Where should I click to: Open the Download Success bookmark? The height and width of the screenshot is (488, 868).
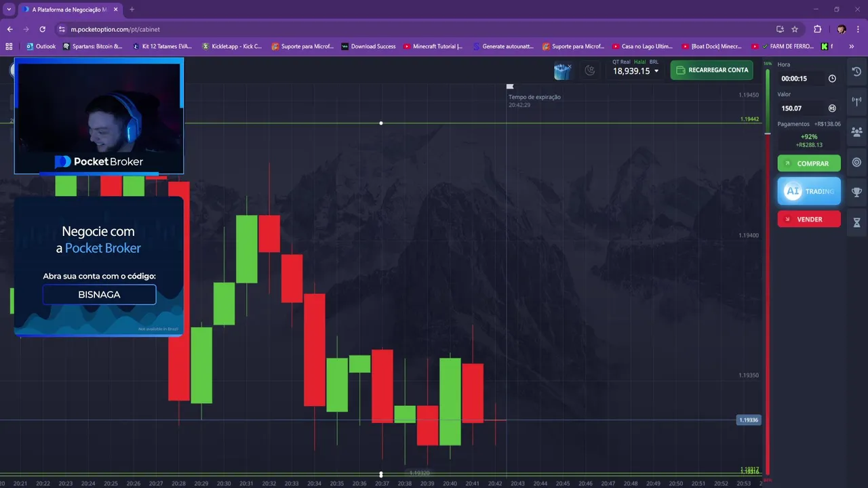[x=369, y=46]
